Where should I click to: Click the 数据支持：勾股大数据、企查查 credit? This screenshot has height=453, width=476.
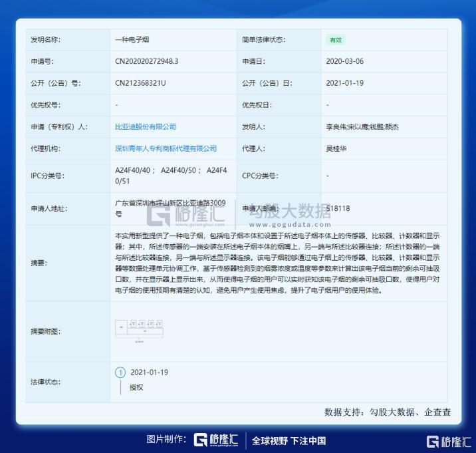click(x=388, y=412)
